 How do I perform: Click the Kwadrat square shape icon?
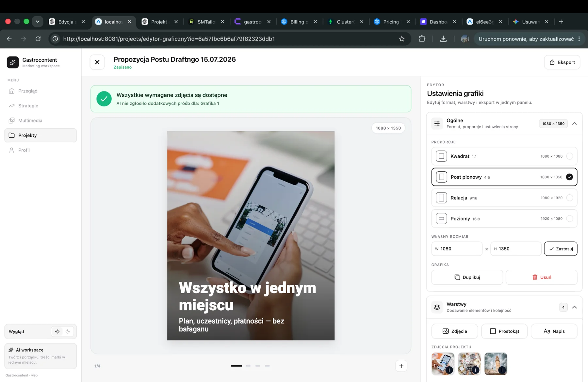(441, 156)
